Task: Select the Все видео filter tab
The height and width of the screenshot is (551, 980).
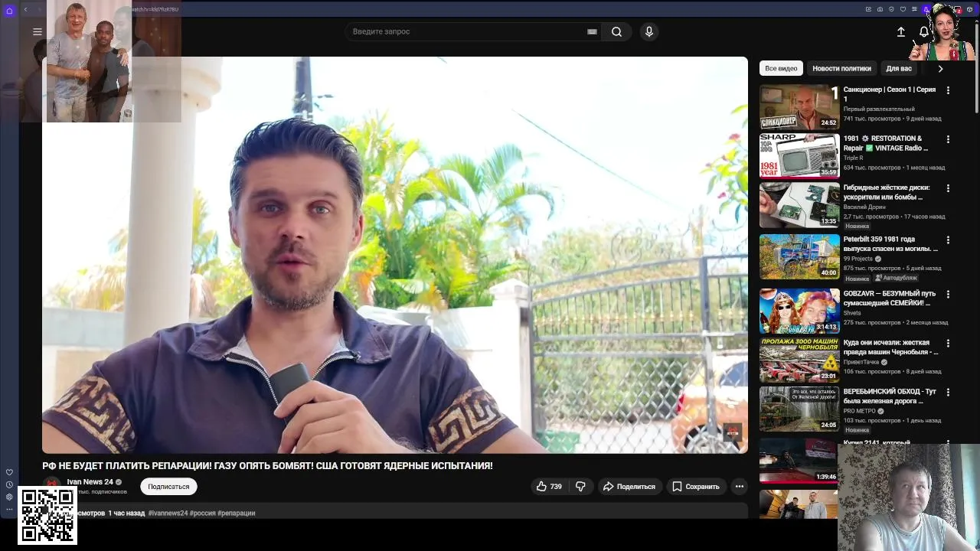Action: click(781, 68)
